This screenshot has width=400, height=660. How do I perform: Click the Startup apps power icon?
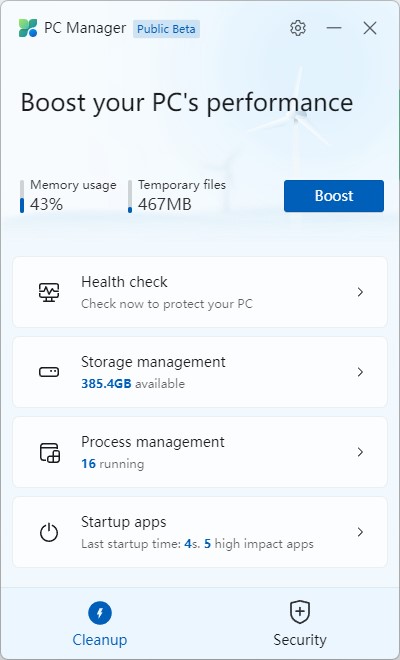pyautogui.click(x=49, y=532)
